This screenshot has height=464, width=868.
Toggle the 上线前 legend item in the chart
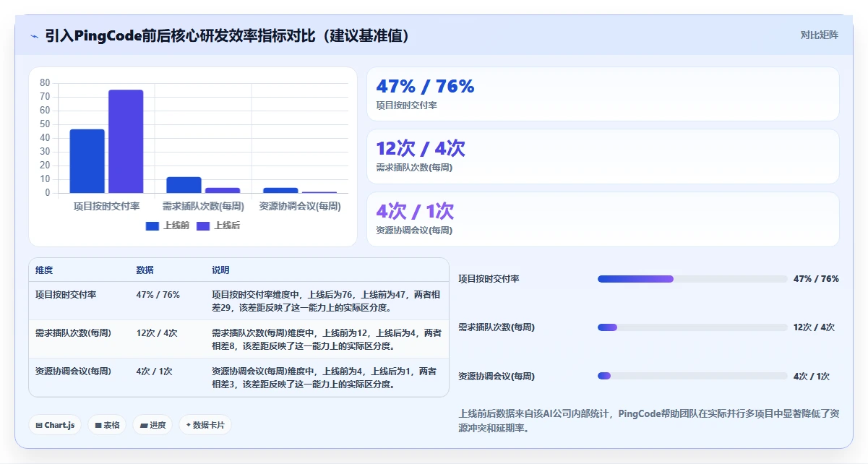pos(168,225)
